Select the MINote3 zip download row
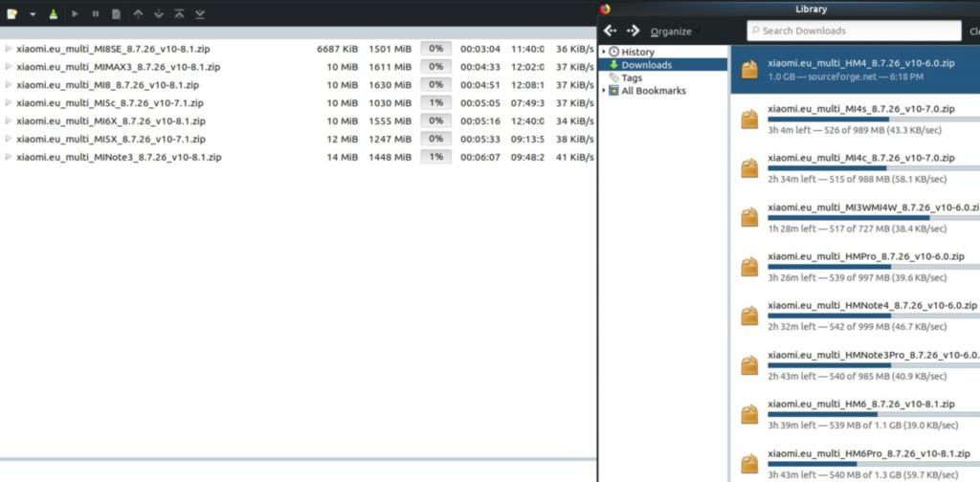This screenshot has width=980, height=482. pos(299,157)
